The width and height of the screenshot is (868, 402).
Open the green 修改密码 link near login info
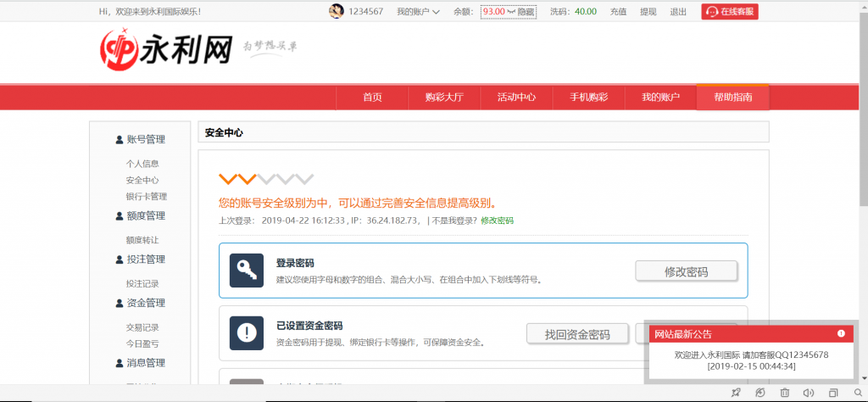coord(497,221)
